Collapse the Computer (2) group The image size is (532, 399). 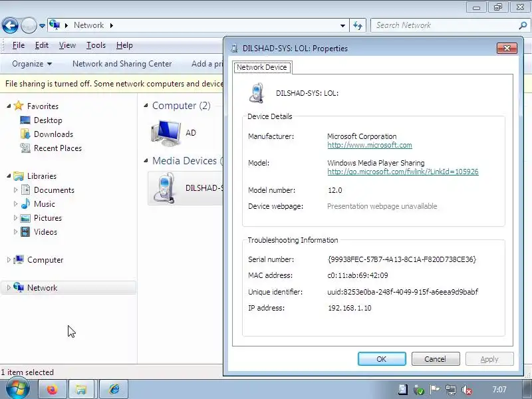click(146, 106)
